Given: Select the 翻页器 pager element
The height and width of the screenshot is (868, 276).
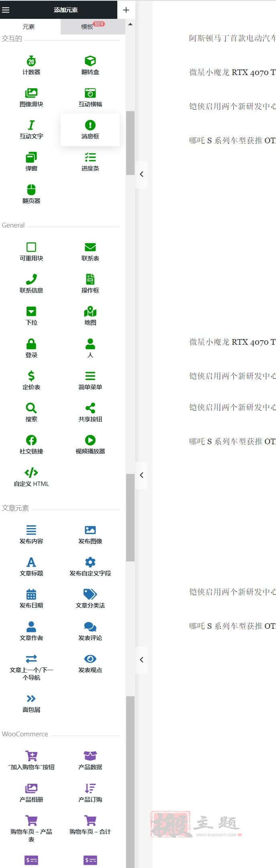Looking at the screenshot, I should [x=31, y=194].
